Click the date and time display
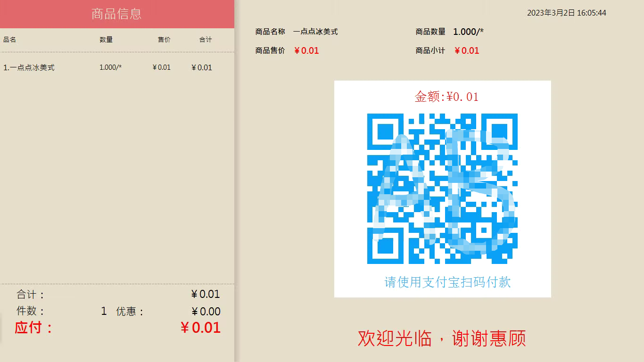 pyautogui.click(x=567, y=13)
